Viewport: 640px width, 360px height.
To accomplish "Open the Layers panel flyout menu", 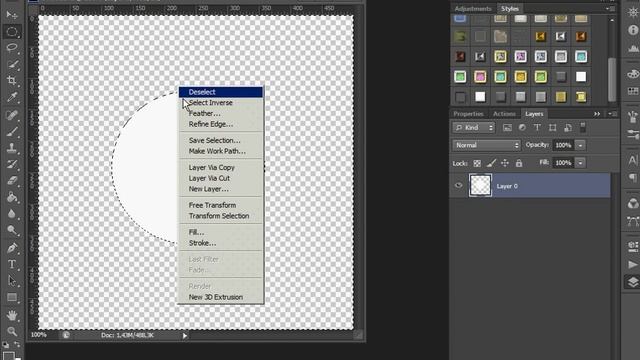I will coord(613,114).
